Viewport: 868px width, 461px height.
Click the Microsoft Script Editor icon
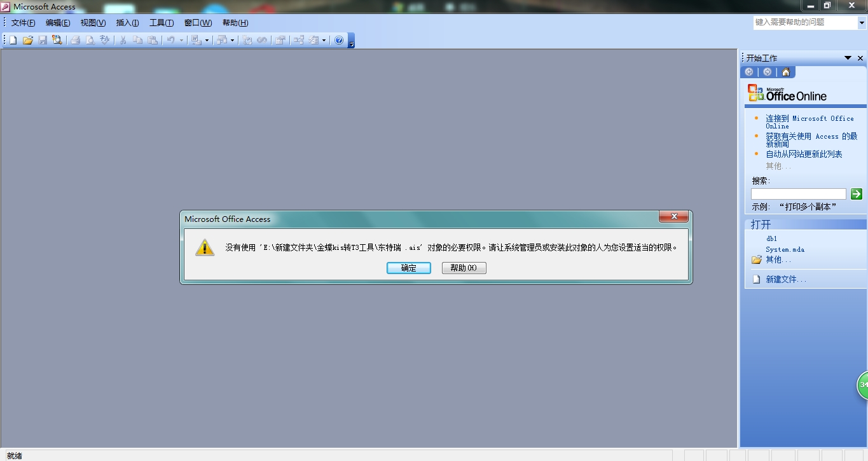click(262, 40)
